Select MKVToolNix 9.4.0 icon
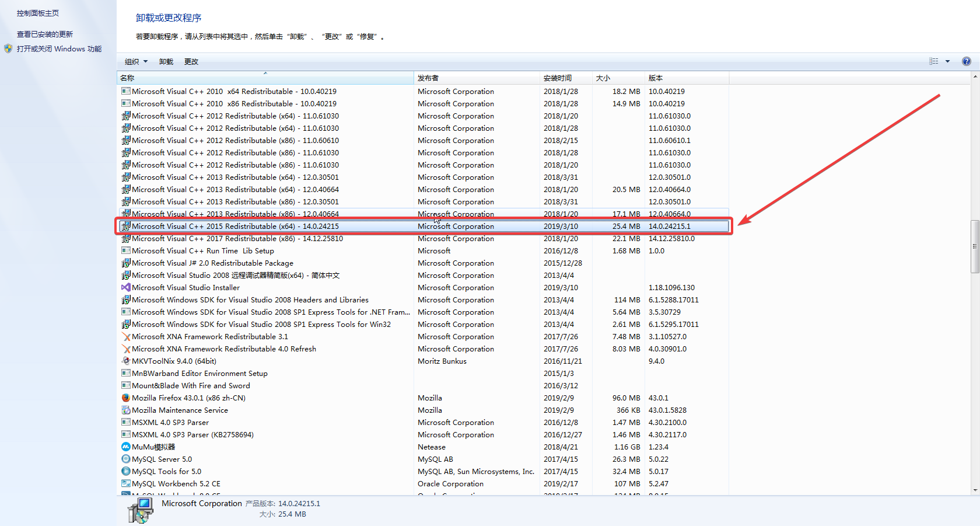980x526 pixels. [126, 361]
